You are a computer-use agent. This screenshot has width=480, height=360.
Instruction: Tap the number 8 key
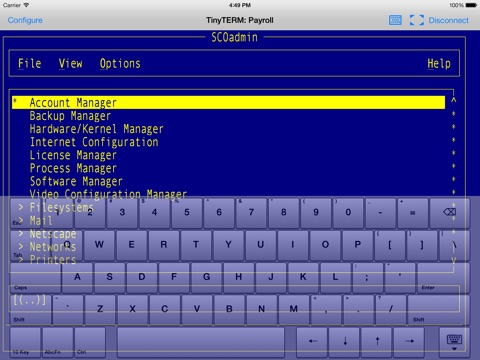point(284,212)
